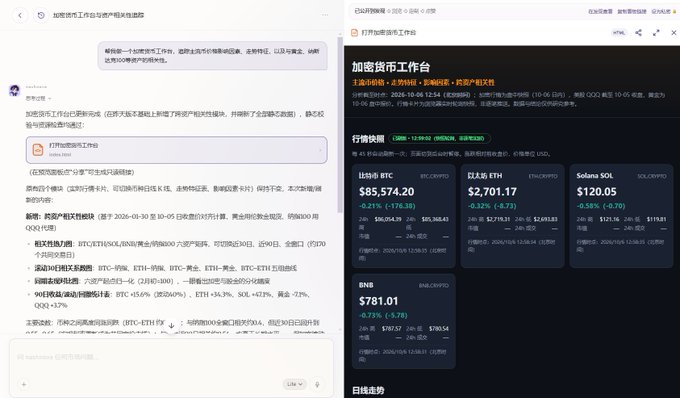Click the $120.05 SOL price
680x398 pixels.
coord(596,192)
